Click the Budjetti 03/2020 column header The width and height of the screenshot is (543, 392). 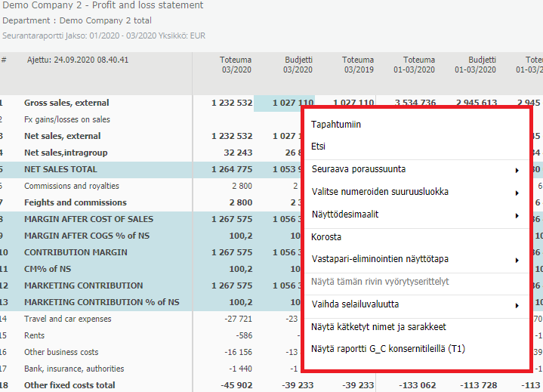[298, 65]
